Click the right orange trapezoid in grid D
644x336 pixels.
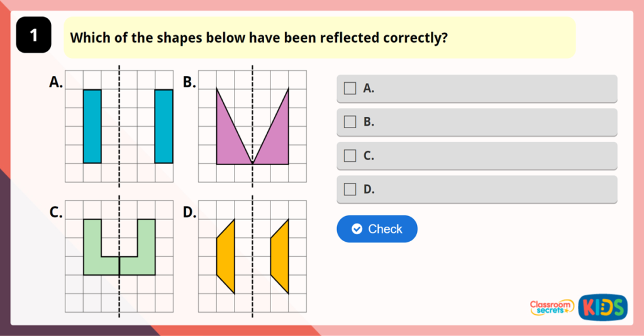click(x=280, y=256)
